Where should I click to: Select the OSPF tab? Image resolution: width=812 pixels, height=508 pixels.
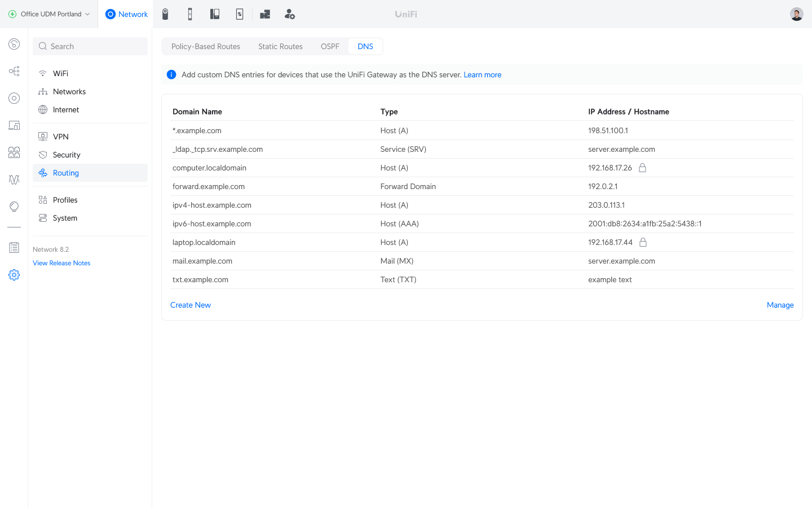[330, 46]
